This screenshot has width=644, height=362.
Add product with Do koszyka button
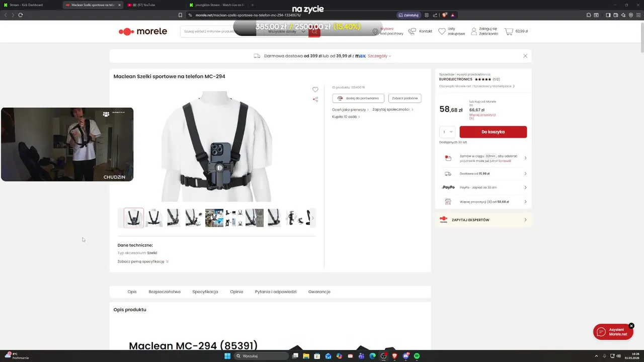pos(493,132)
